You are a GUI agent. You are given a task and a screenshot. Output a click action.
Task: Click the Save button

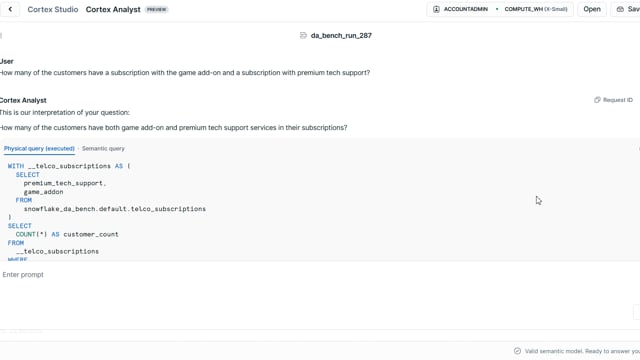625,9
